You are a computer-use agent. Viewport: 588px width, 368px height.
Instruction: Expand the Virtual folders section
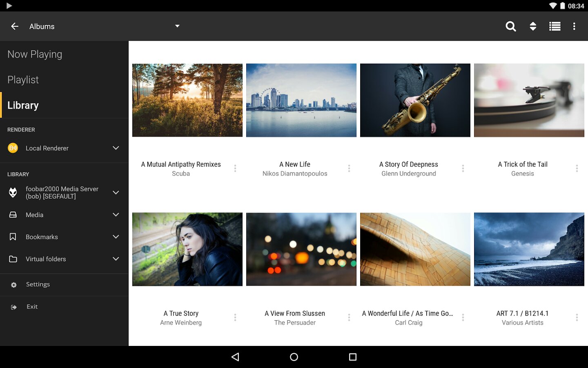click(x=116, y=259)
